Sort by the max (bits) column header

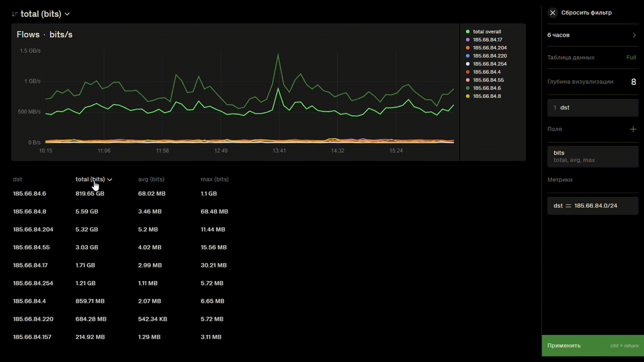pos(215,179)
